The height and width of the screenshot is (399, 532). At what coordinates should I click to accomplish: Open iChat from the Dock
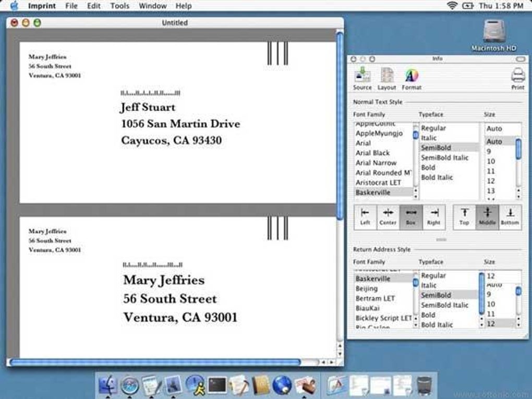point(194,386)
